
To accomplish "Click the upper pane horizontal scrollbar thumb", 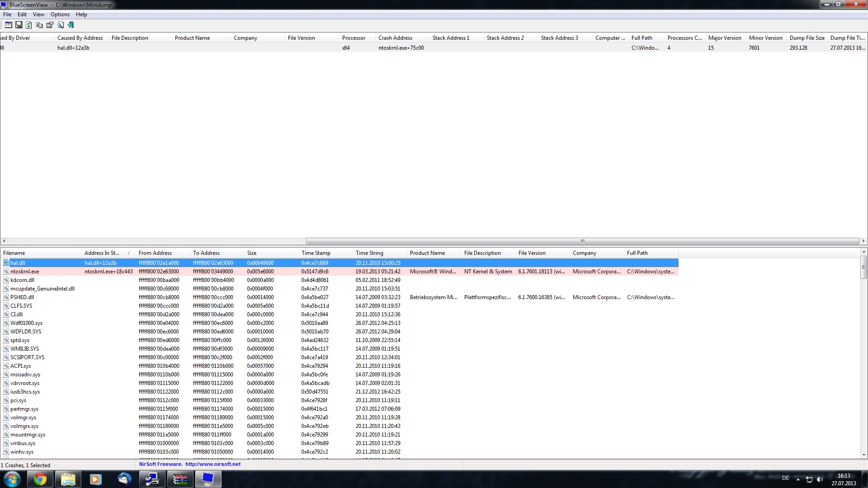I will coord(582,241).
